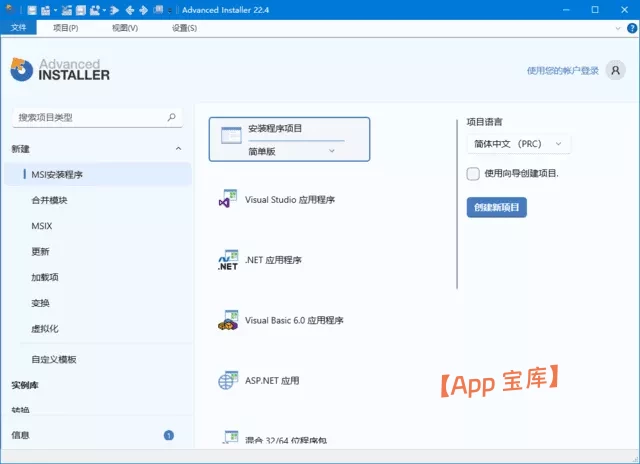Click the Visual Basic 6.0 应用程序 icon
640x464 pixels.
click(x=228, y=320)
